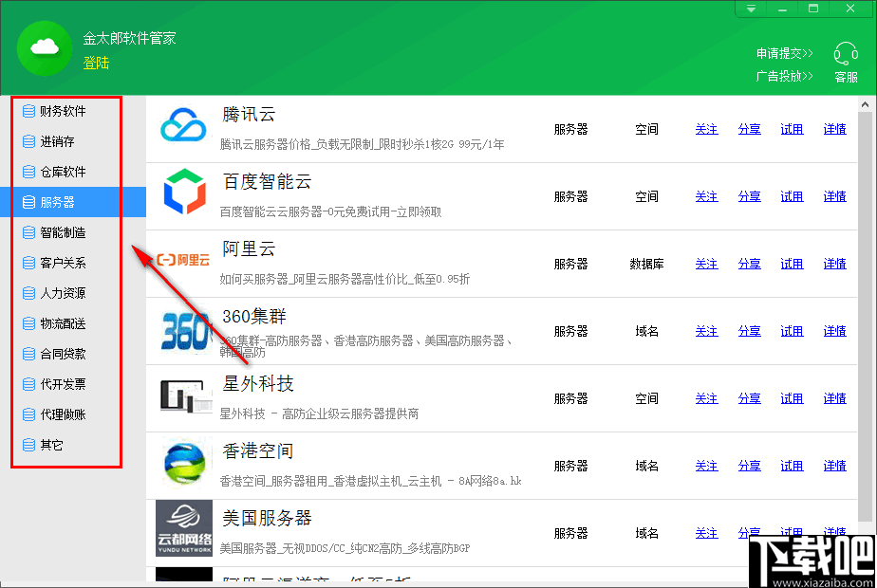The image size is (877, 588).
Task: Click the 腾讯云 title text
Action: (249, 115)
